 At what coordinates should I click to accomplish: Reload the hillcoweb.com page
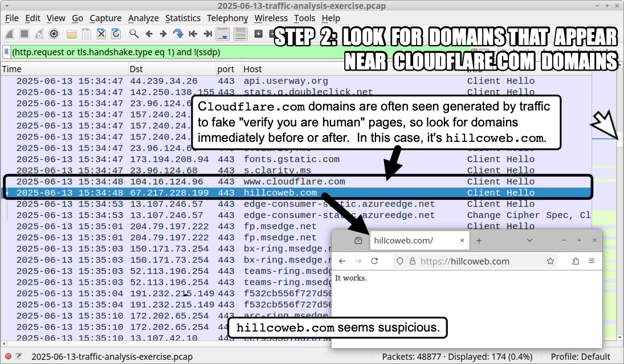[x=374, y=261]
